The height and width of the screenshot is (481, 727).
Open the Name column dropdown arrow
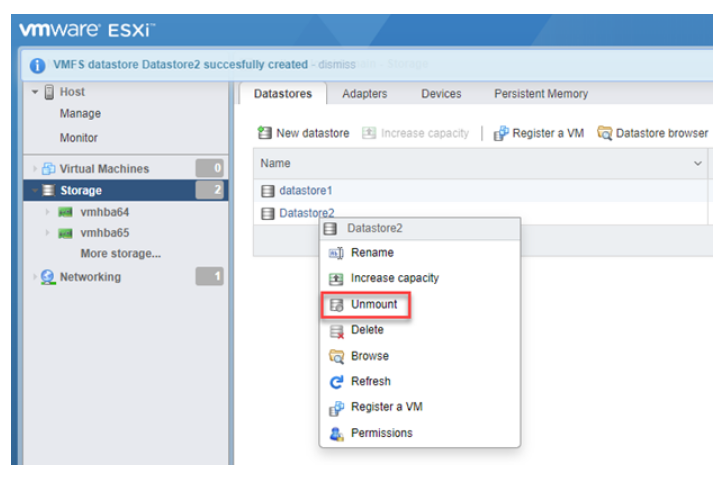click(697, 163)
